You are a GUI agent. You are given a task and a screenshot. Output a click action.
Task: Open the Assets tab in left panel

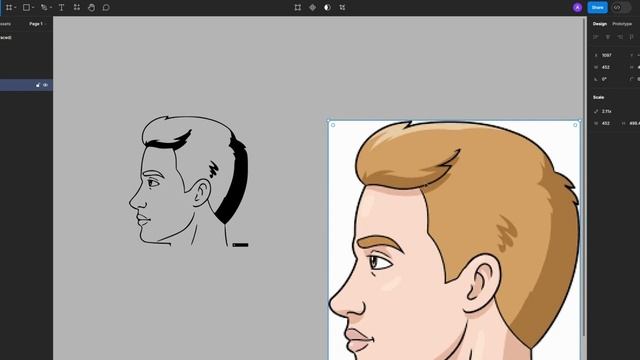click(x=5, y=24)
